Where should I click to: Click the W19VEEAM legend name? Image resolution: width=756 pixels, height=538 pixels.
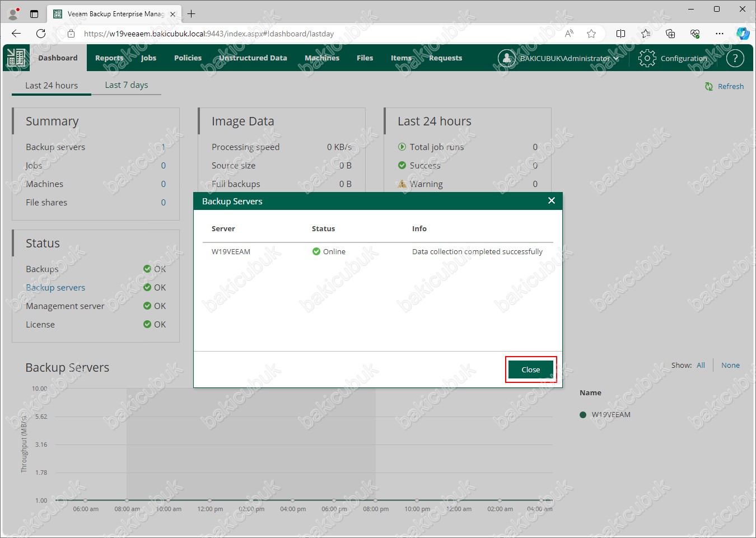(611, 415)
